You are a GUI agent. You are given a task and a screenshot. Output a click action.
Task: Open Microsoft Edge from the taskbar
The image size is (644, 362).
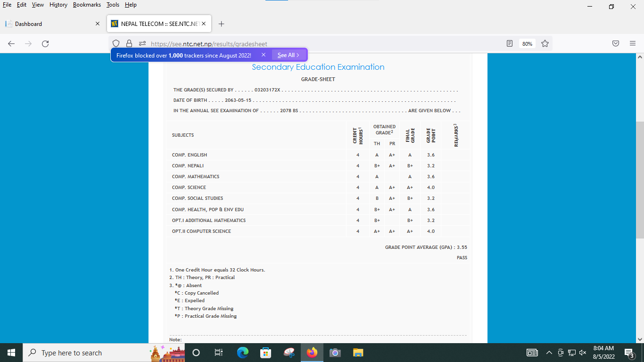pyautogui.click(x=243, y=353)
